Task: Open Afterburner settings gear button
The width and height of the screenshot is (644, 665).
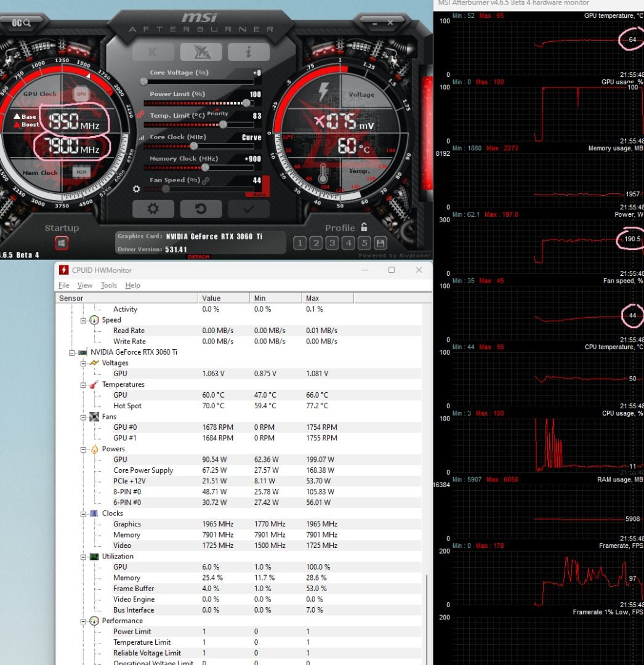Action: (153, 209)
